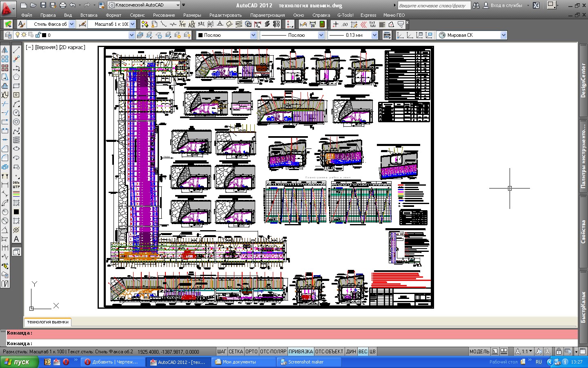Switch to the технология выемки drawing tab

tap(48, 322)
